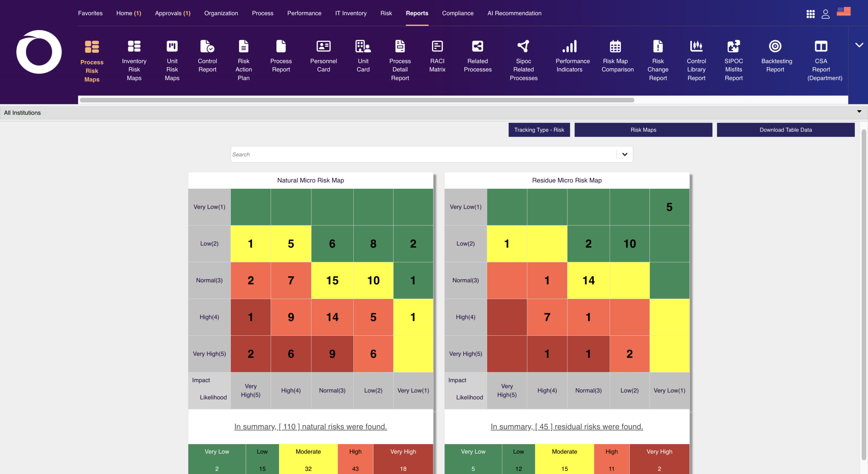Select the Backtesting Report icon
Viewport: 868px width, 474px height.
coord(775,46)
